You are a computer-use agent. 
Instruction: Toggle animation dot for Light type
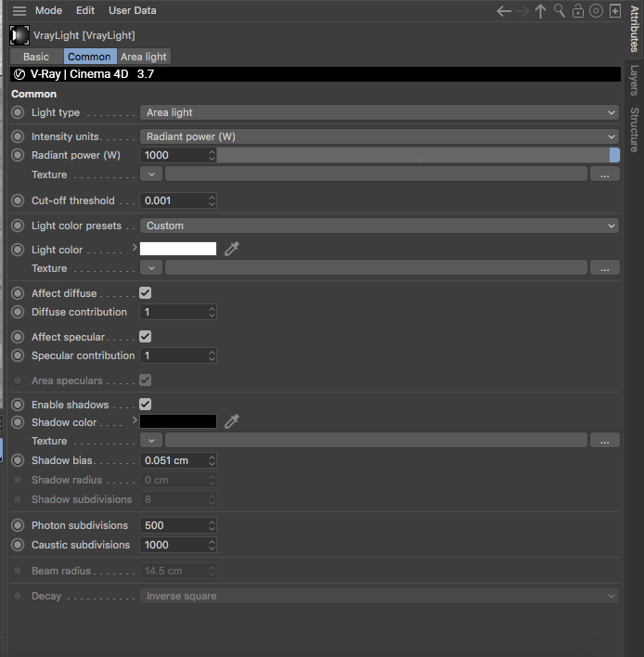pyautogui.click(x=18, y=112)
